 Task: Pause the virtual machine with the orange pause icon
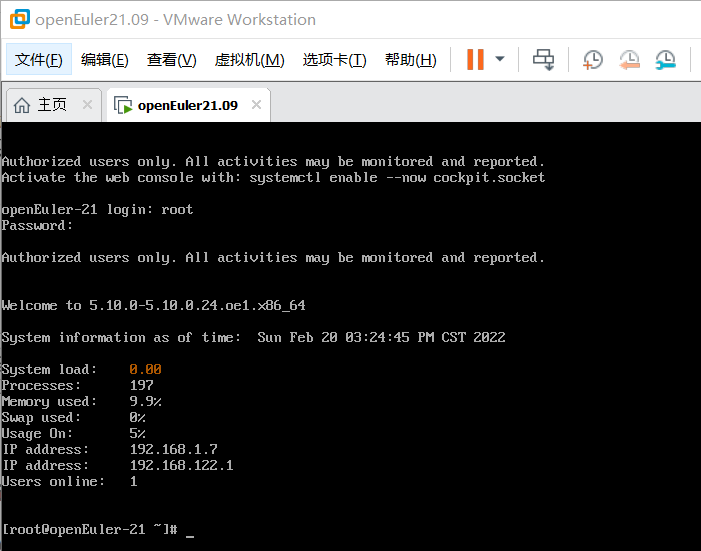tap(475, 59)
